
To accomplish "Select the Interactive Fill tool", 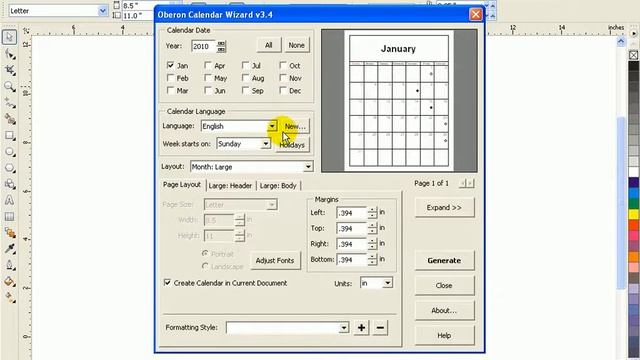I will click(9, 298).
